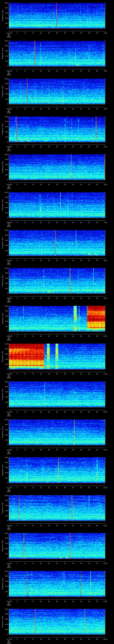Click the red broadband noise block in the 0:09:00 spectrogram

pos(96,317)
